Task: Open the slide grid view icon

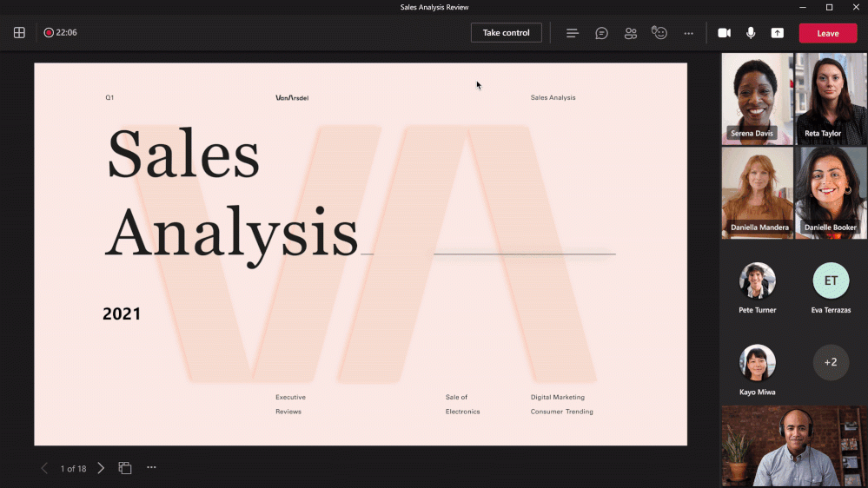Action: tap(125, 468)
